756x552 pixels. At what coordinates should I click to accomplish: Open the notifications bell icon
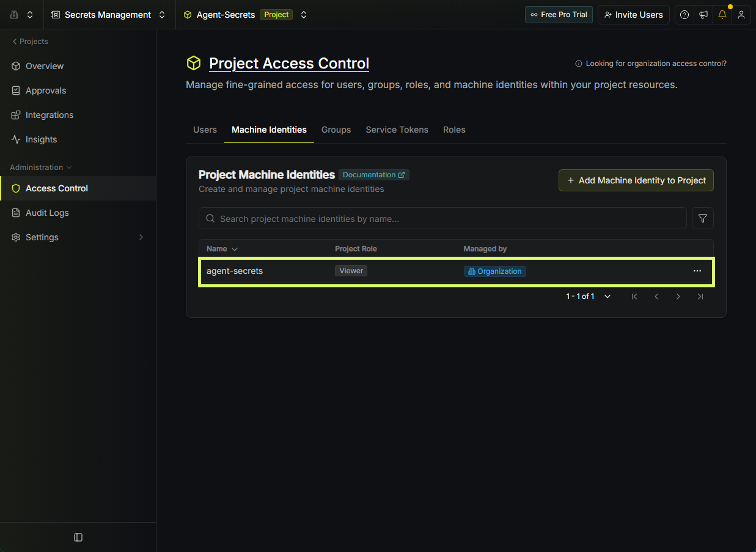[x=722, y=15]
